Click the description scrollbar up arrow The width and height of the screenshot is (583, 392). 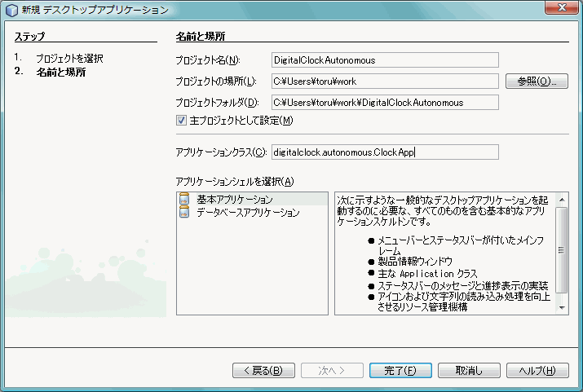tap(562, 200)
